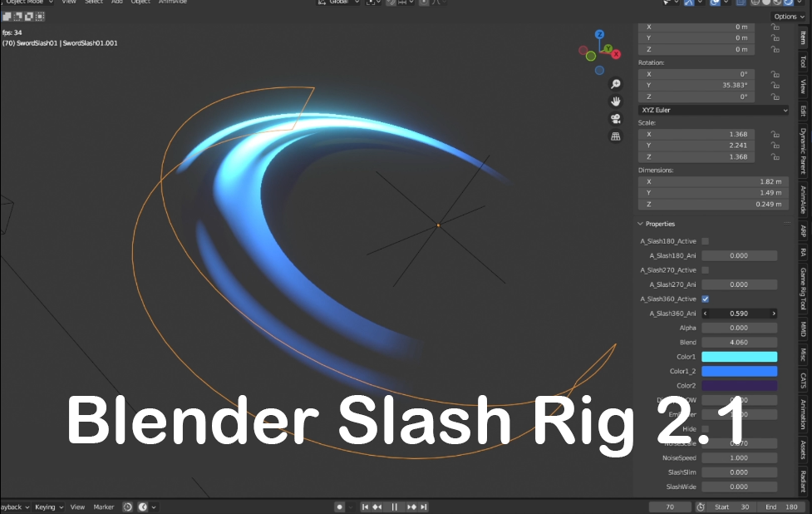Lock the Scale X value

point(775,134)
